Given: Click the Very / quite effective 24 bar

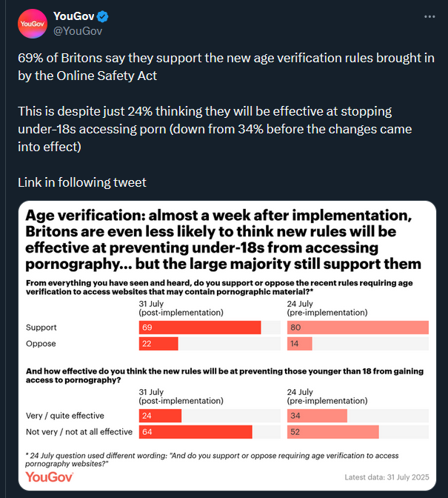Looking at the screenshot, I should pyautogui.click(x=160, y=416).
